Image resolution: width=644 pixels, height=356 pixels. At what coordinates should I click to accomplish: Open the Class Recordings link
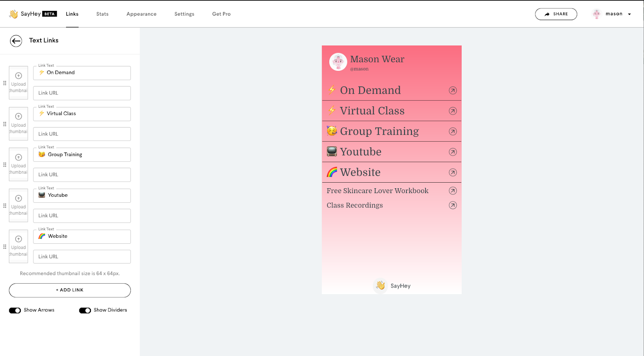tap(355, 206)
